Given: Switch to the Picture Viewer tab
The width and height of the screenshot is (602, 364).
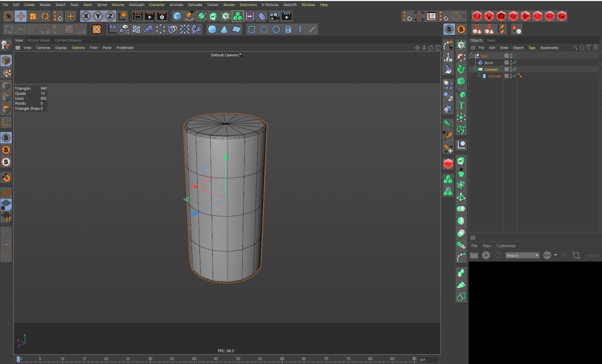Looking at the screenshot, I should tap(39, 40).
